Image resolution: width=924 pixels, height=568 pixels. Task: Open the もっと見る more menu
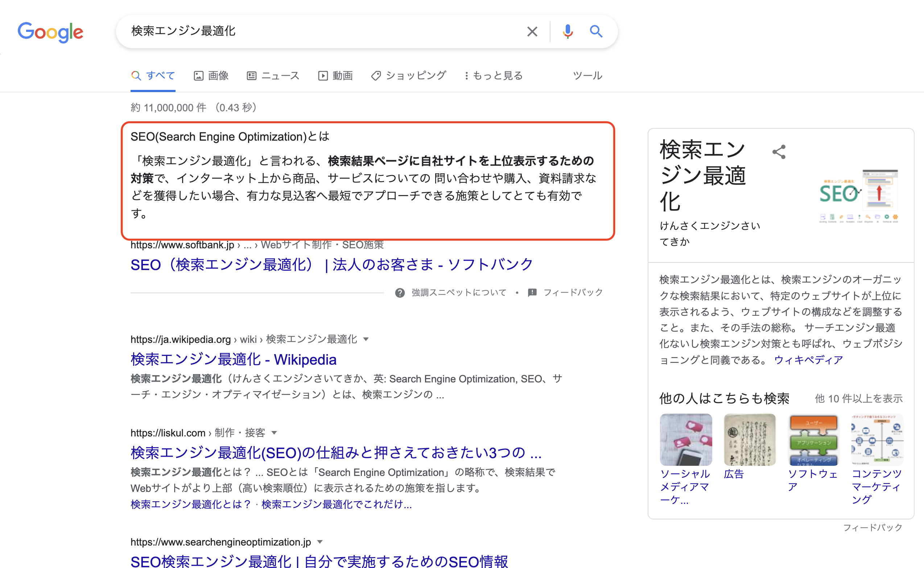pyautogui.click(x=494, y=76)
